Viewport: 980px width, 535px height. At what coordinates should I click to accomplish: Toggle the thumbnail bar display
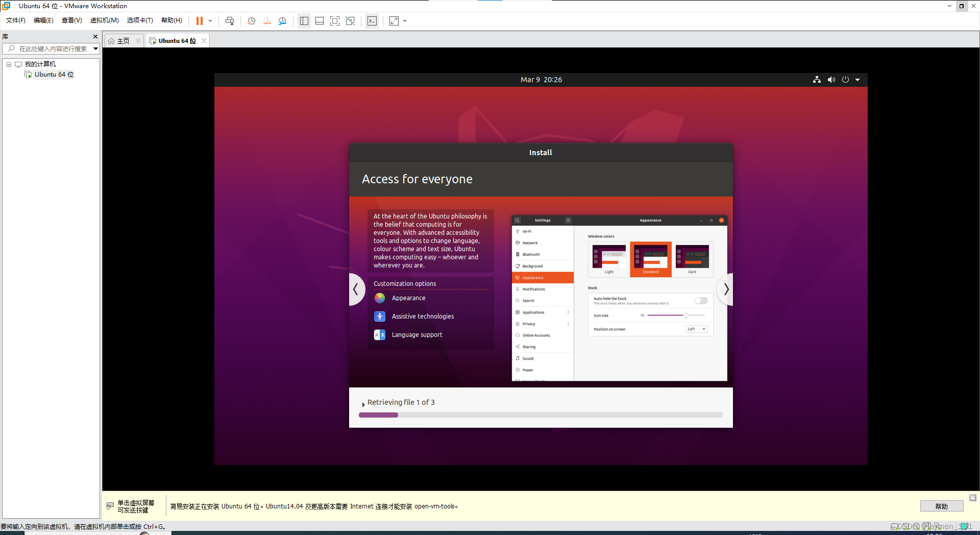click(x=320, y=21)
